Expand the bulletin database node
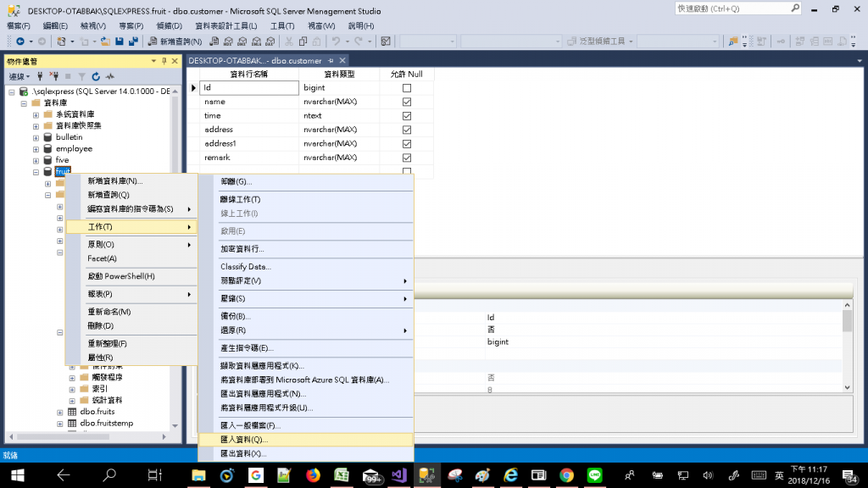Viewport: 868px width, 488px height. (36, 138)
